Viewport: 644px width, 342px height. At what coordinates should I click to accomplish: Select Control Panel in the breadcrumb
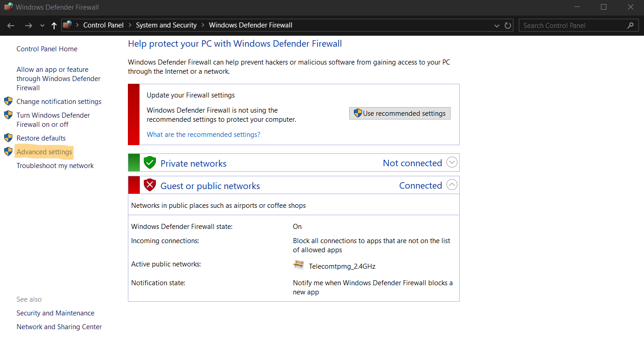104,25
